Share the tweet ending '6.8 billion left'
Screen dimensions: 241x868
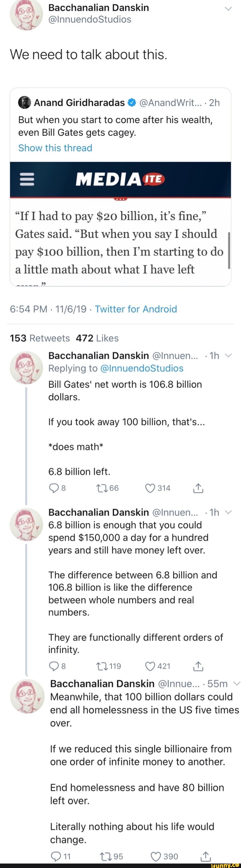pyautogui.click(x=198, y=488)
